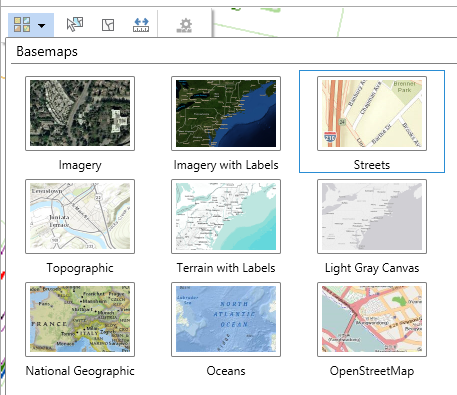This screenshot has height=395, width=457.
Task: Choose the Imagery basemap thumbnail
Action: point(80,113)
